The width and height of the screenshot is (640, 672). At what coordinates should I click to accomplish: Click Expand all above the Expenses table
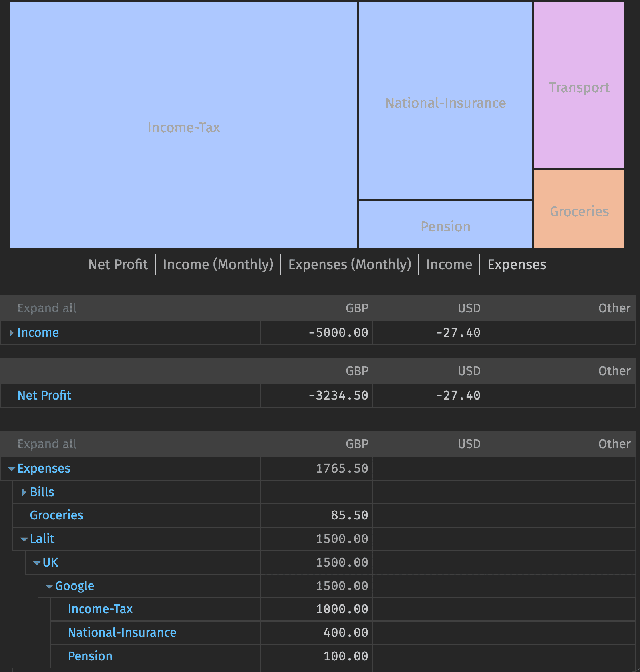[x=46, y=444]
